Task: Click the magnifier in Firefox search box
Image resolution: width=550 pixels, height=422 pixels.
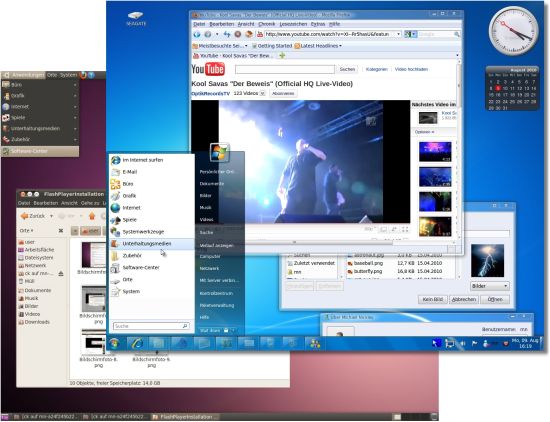Action: point(457,34)
